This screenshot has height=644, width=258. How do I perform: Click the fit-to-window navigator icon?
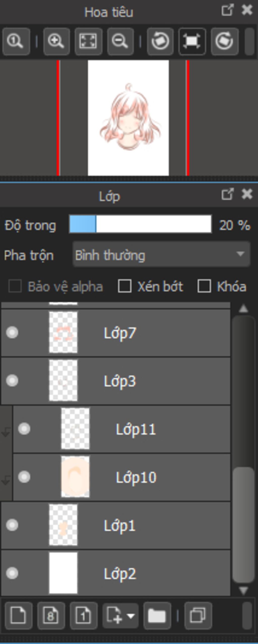(x=88, y=41)
